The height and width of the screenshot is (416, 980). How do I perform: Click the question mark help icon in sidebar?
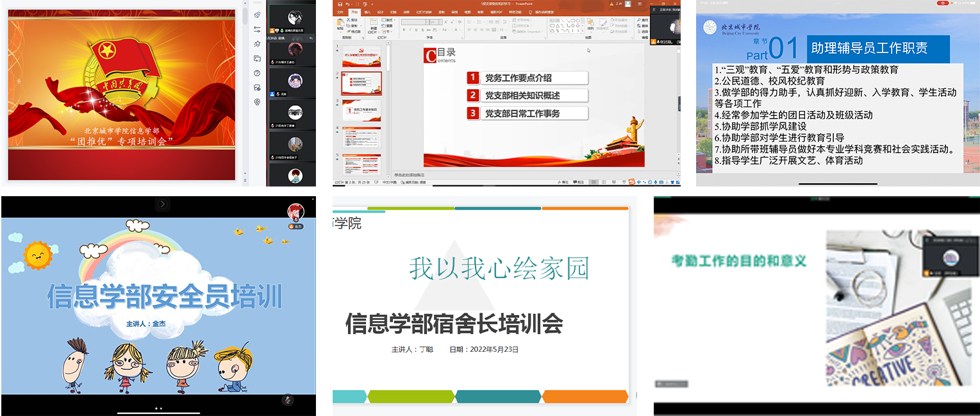[x=257, y=73]
